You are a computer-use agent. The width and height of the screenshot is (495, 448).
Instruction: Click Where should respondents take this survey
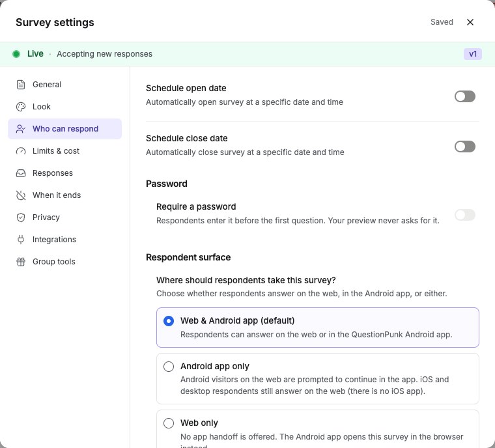(246, 281)
